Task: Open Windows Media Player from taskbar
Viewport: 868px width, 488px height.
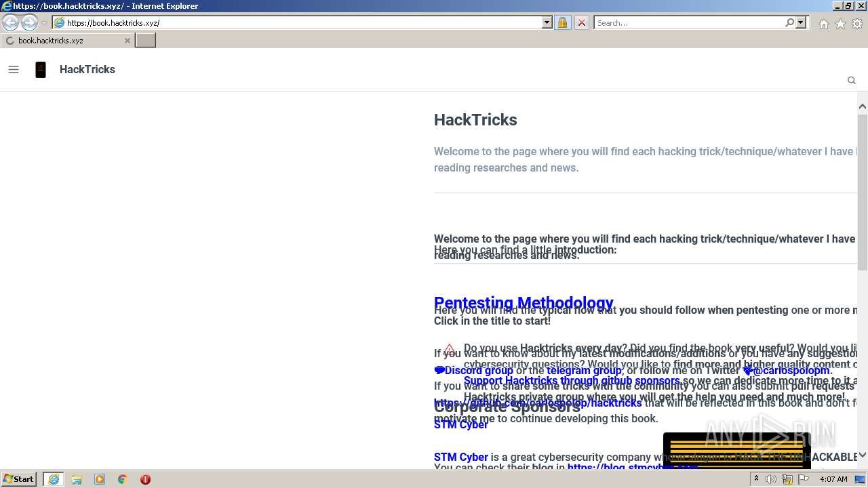Action: (x=100, y=479)
